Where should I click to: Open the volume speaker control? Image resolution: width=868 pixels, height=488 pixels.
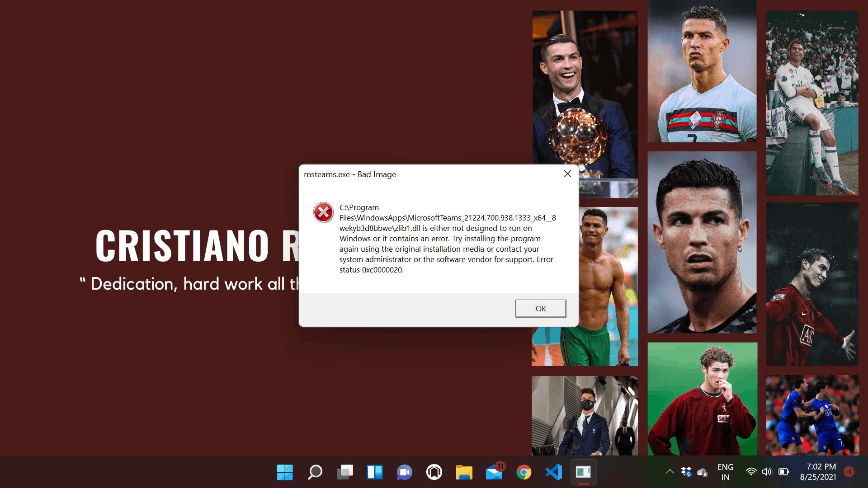[x=767, y=472]
